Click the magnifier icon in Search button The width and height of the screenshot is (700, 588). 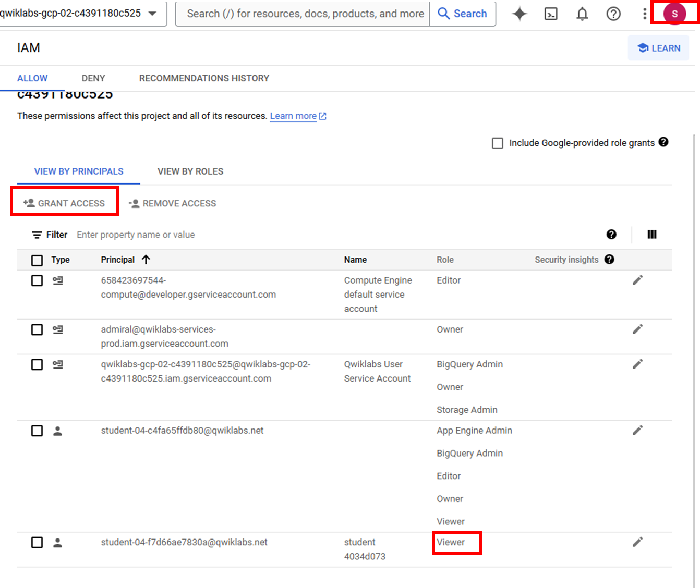pos(443,14)
